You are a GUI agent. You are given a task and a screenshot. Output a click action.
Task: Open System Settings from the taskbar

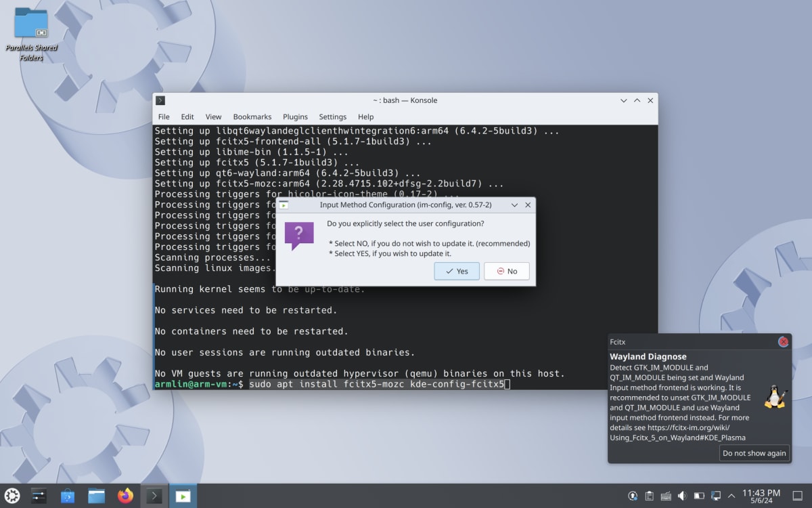(39, 496)
